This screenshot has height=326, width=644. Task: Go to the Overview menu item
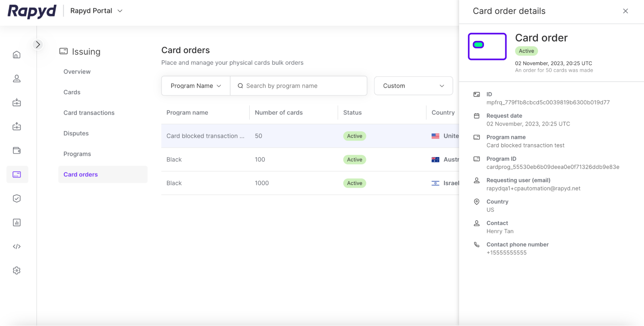[x=77, y=72]
